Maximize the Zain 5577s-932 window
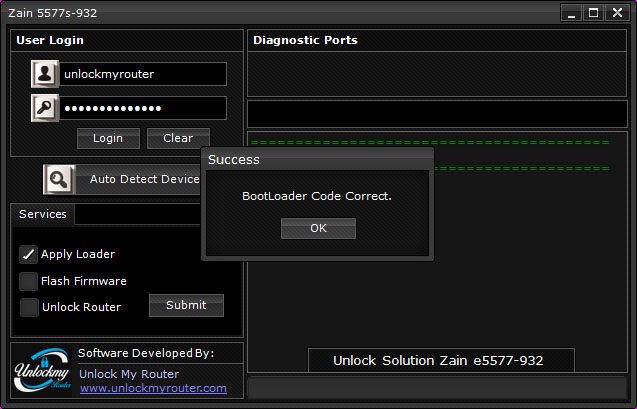Screen dimensions: 637x409 594,13
